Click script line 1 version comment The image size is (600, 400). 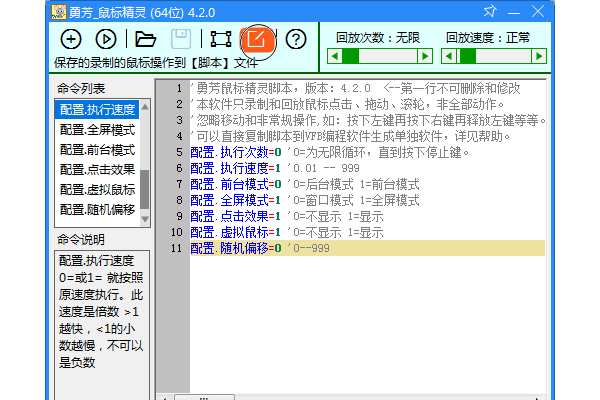[355, 88]
